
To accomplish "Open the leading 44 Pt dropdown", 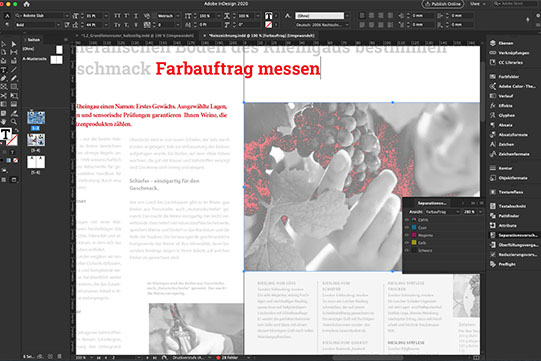I will (x=106, y=25).
